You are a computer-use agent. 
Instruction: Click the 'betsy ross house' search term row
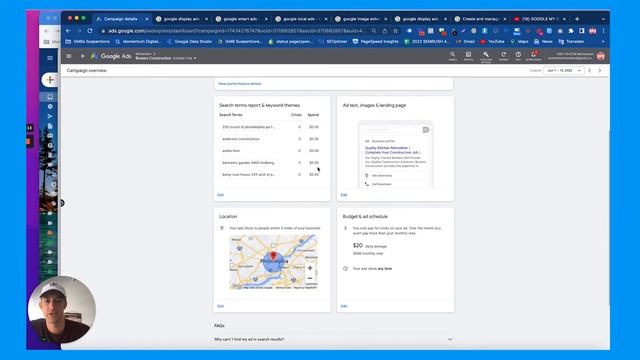tap(270, 174)
